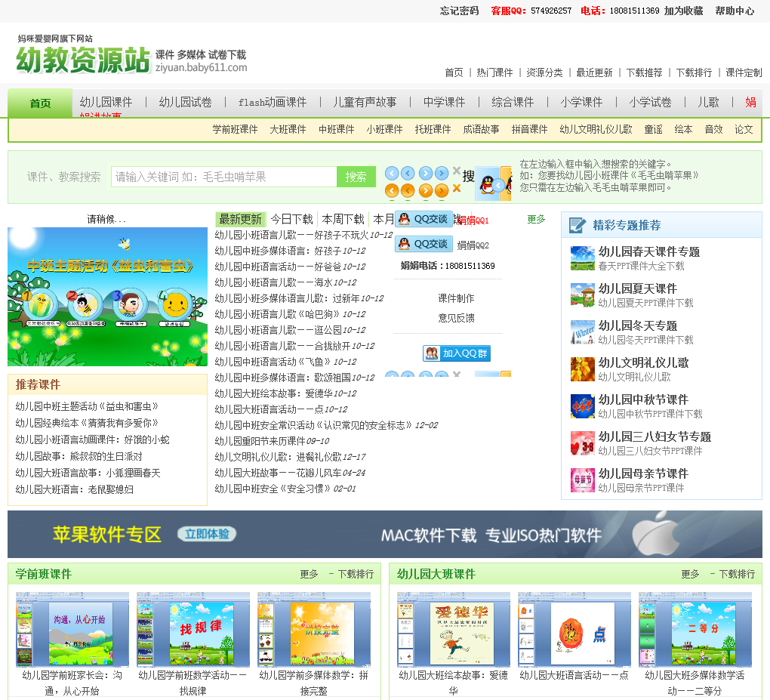
Task: Open 下载排行 in the 幼儿园大班课件 section header
Action: pyautogui.click(x=737, y=574)
